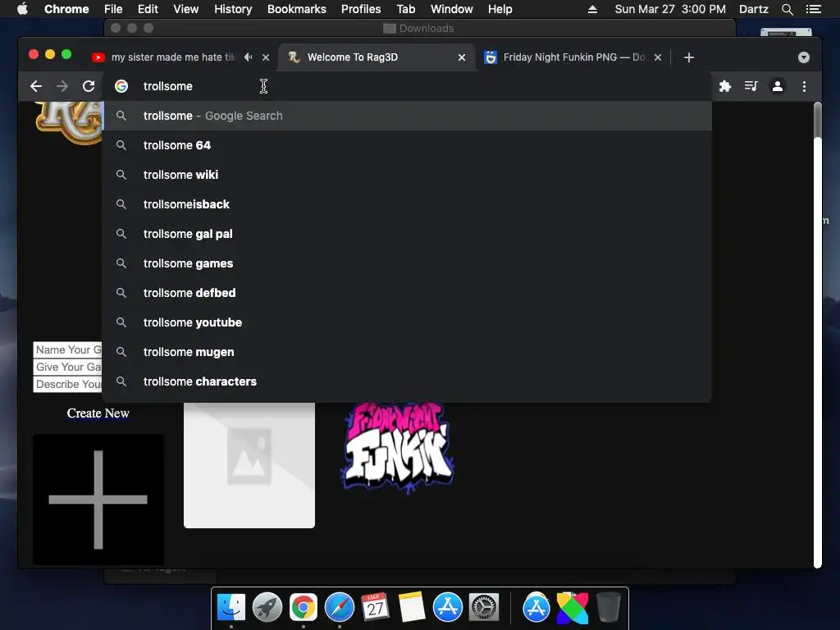Go back using the browser back arrow
The image size is (840, 630).
(36, 86)
